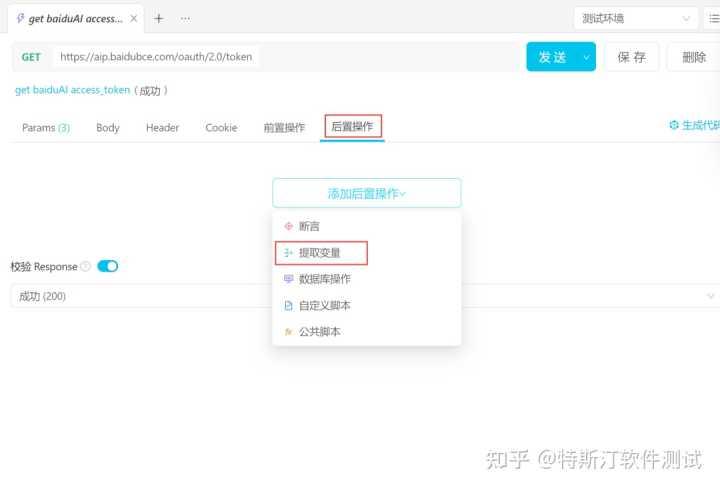Open the 测试环境 environment dropdown

pyautogui.click(x=636, y=18)
